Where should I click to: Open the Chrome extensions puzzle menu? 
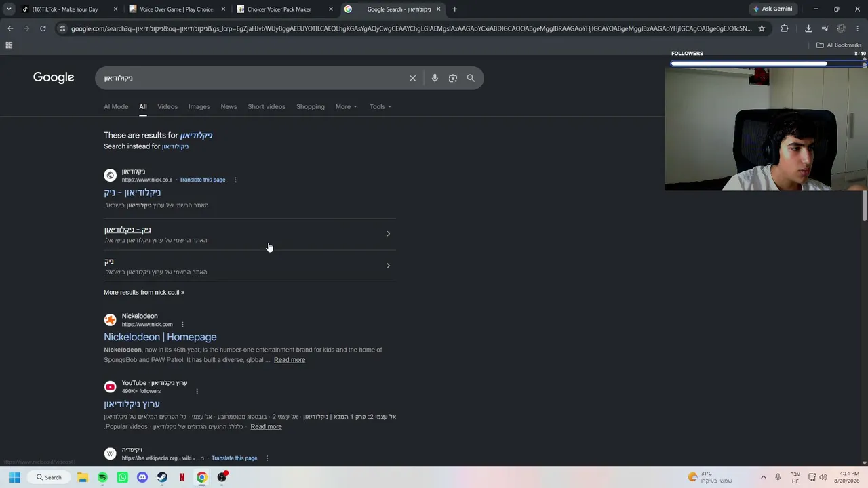785,28
